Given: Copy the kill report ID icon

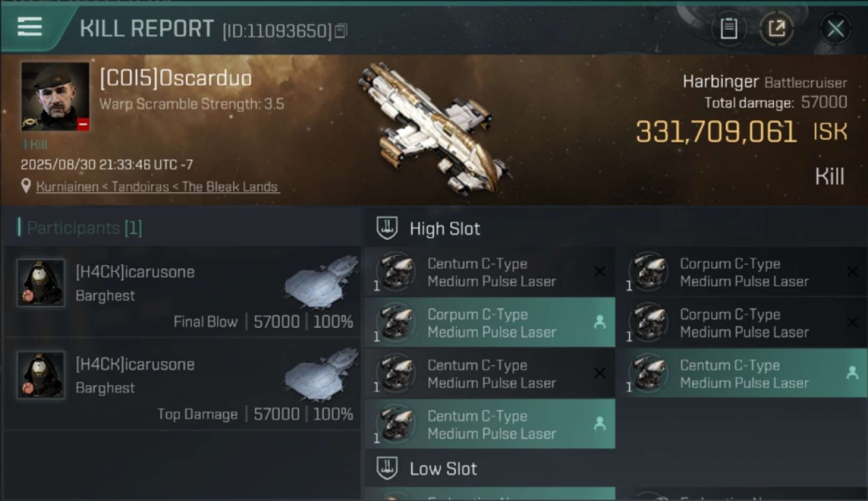Looking at the screenshot, I should click(x=341, y=31).
